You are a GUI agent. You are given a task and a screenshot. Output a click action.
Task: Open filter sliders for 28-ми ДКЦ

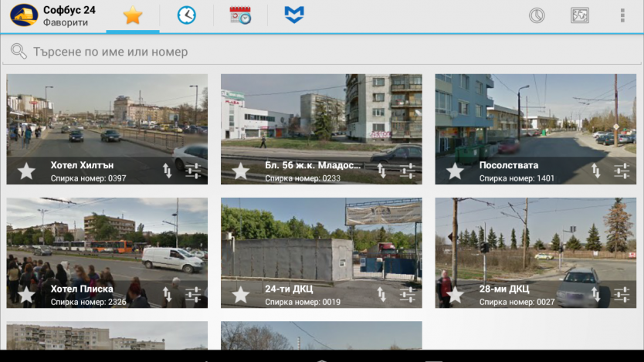pyautogui.click(x=622, y=294)
